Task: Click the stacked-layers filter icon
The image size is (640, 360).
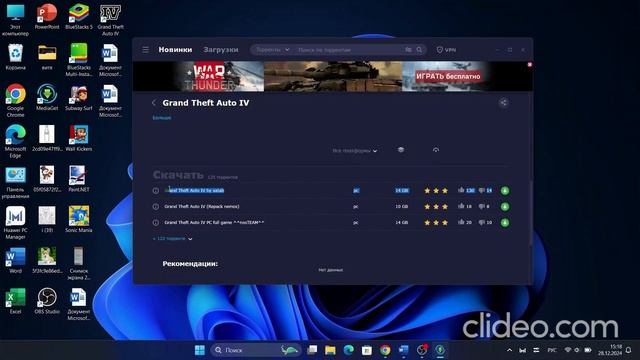Action: click(401, 150)
